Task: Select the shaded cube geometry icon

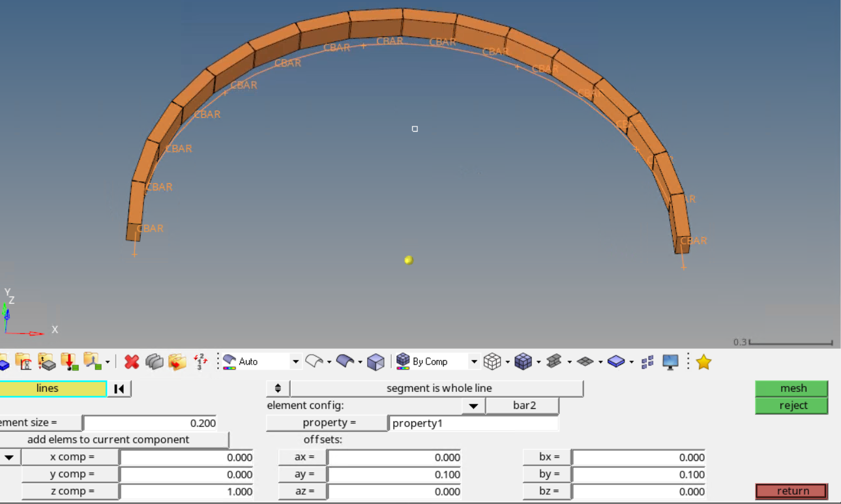Action: (376, 361)
